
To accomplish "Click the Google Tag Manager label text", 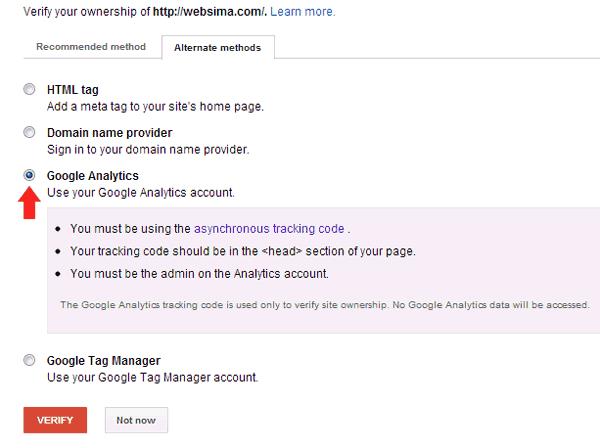I will (103, 360).
